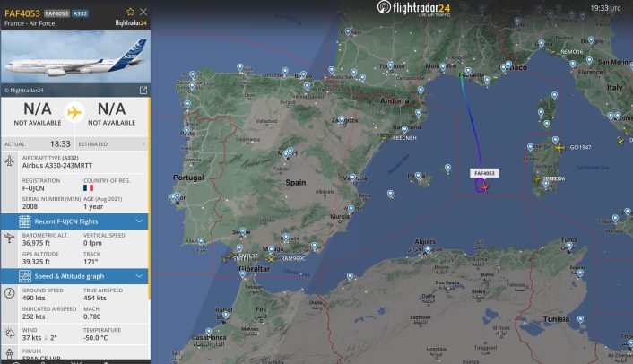Viewport: 633px width, 364px height.
Task: Select the GCI1947 aircraft near Sardinia
Action: click(x=559, y=148)
